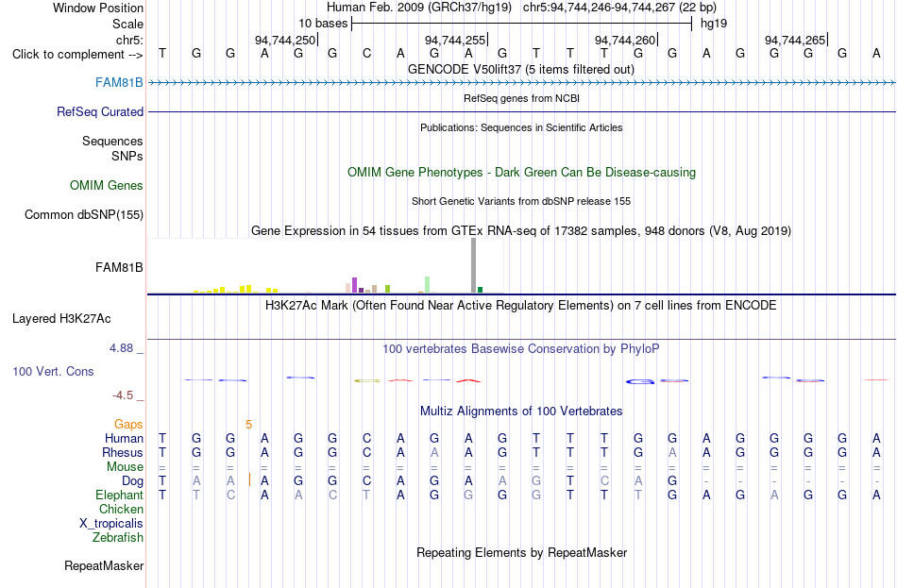Click the blue 'FAM81B' GENCODE gene label
The height and width of the screenshot is (588, 897).
coord(119,83)
